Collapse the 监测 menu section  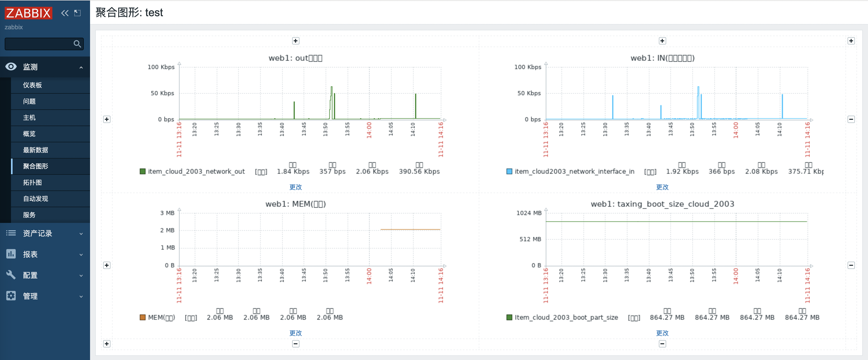pos(81,67)
